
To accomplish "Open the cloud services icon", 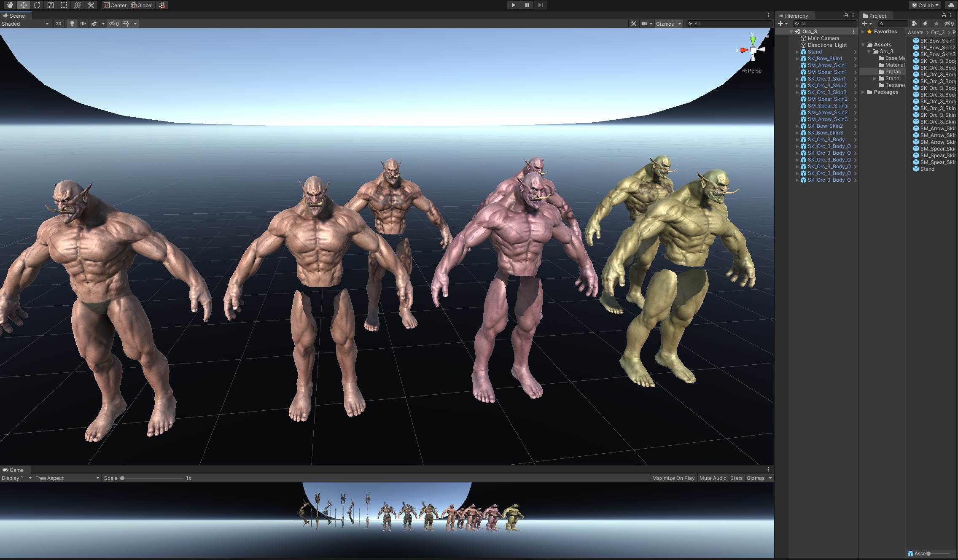I will pos(951,5).
